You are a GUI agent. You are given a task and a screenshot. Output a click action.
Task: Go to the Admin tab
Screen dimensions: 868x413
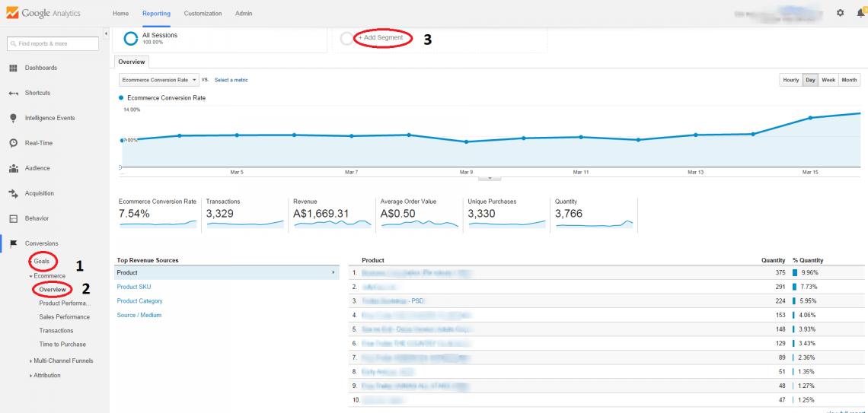(244, 14)
